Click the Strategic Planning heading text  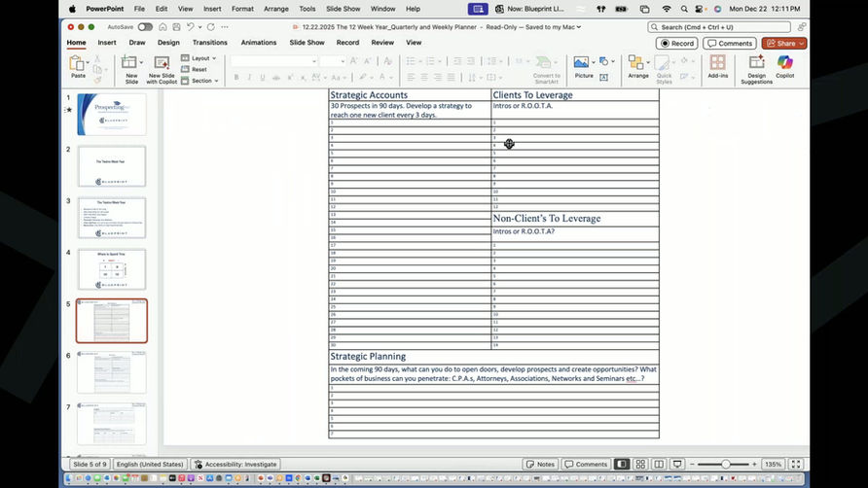click(368, 357)
